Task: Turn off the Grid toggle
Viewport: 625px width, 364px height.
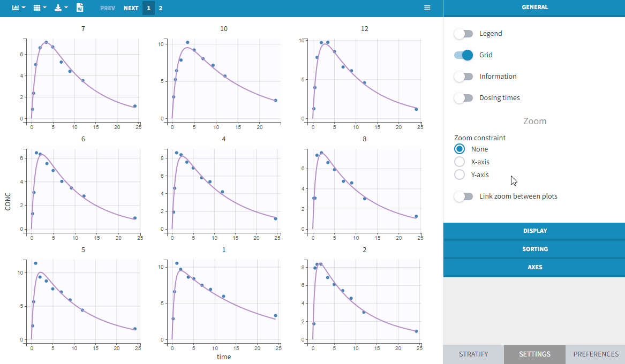Action: pos(463,55)
